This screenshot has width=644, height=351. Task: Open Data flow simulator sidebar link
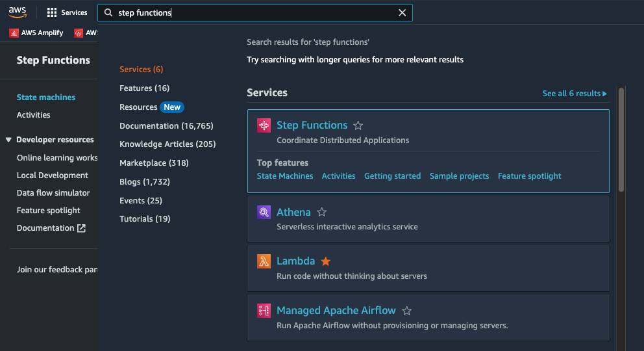tap(53, 193)
